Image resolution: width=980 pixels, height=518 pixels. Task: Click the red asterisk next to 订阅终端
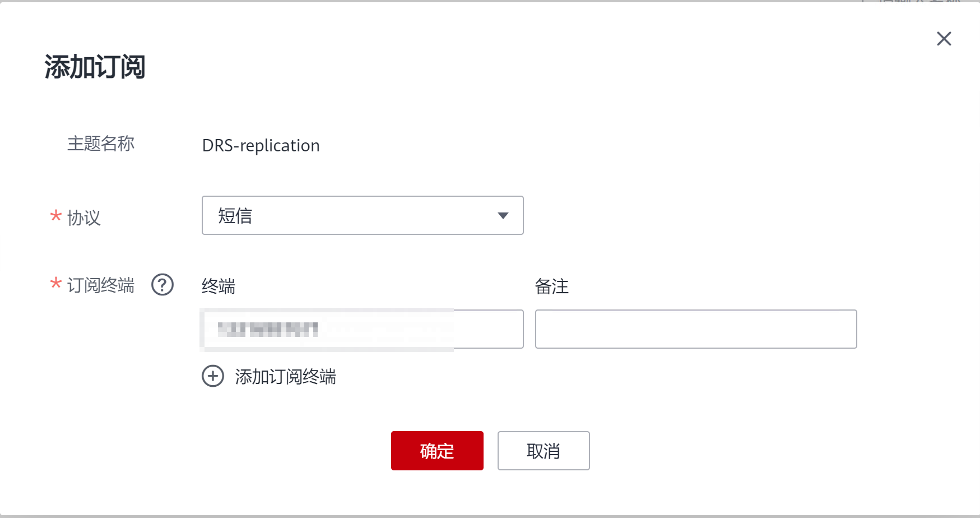coord(55,284)
